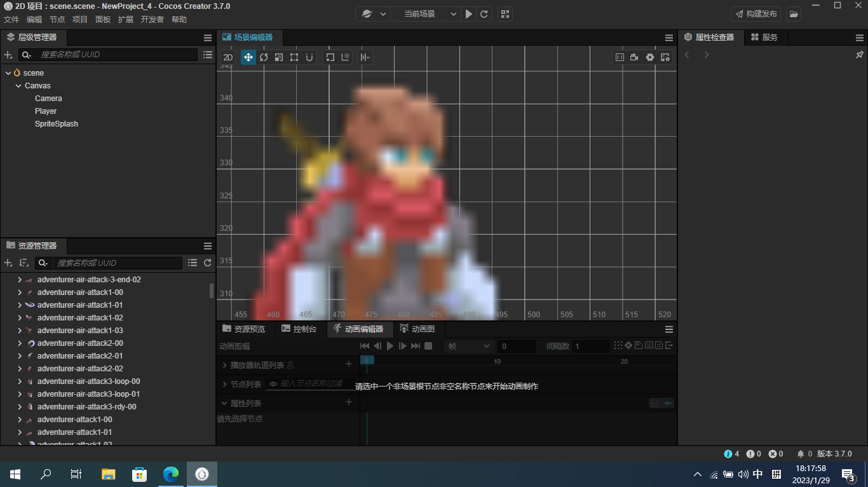Switch to the 控制台 tab

coord(299,329)
